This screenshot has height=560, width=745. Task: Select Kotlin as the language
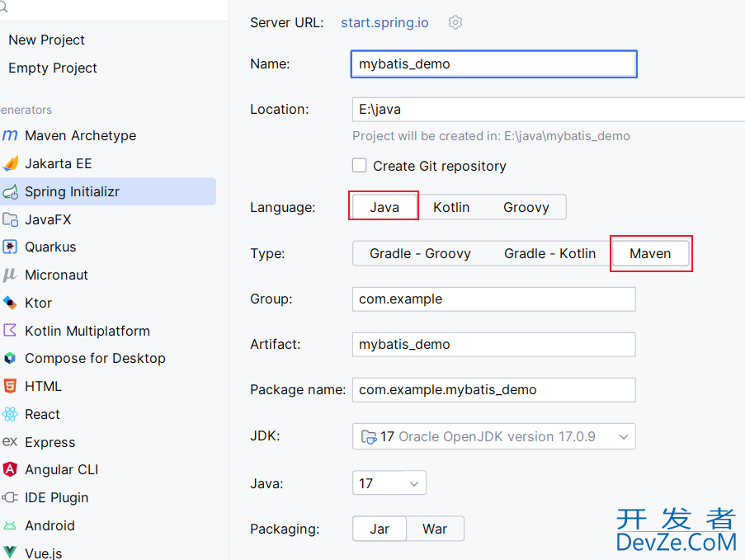point(451,207)
